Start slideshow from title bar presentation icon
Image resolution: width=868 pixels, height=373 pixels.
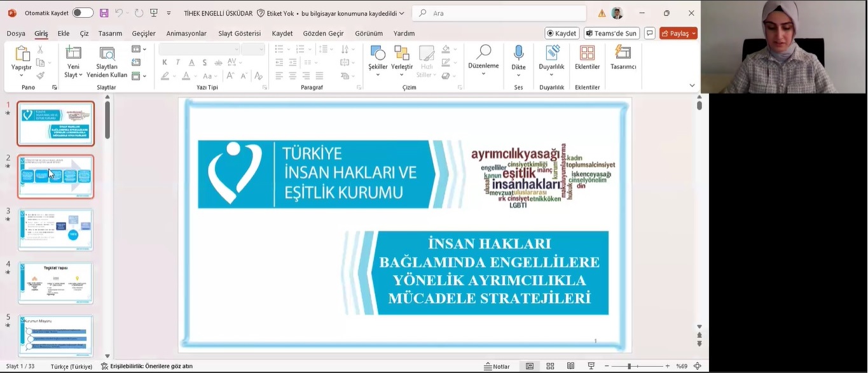154,13
